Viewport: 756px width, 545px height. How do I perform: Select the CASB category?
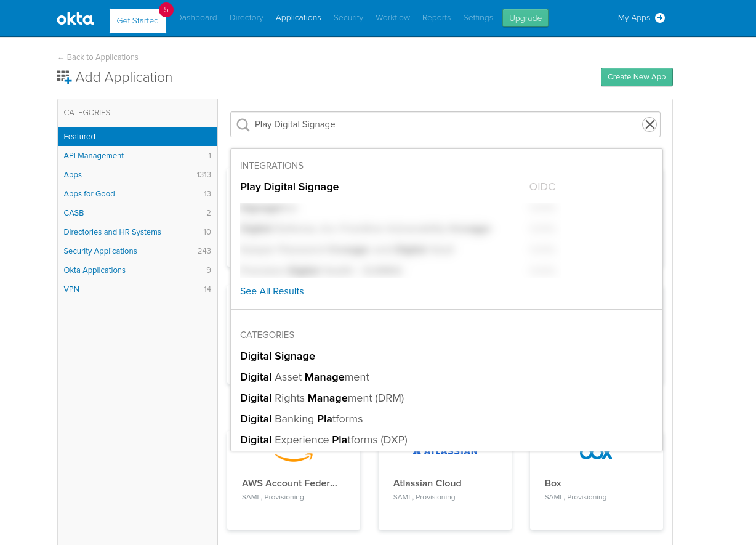point(137,213)
